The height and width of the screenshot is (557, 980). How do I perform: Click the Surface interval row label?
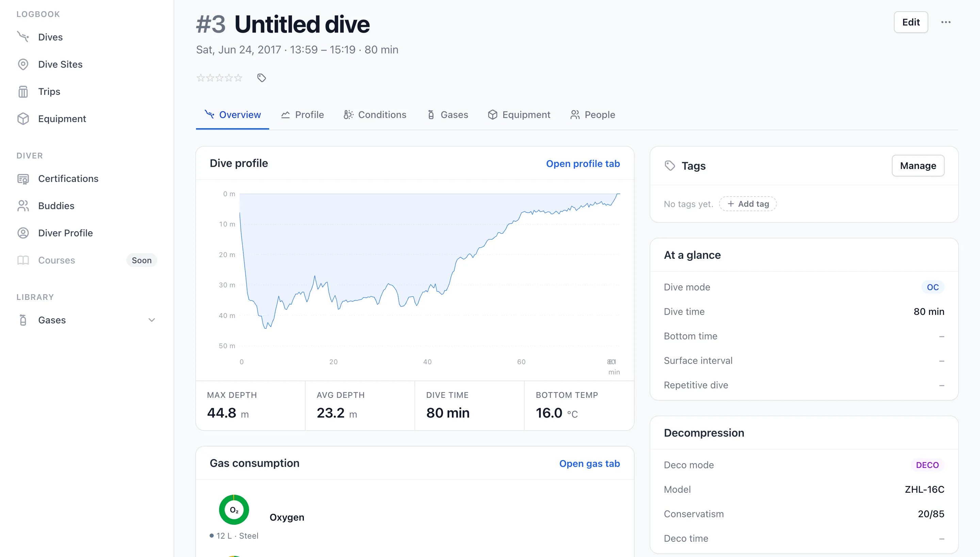698,360
